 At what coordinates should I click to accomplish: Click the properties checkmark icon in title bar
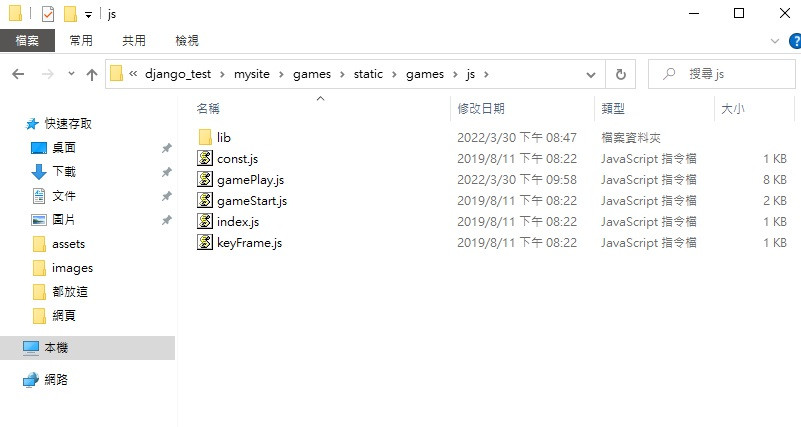(48, 14)
